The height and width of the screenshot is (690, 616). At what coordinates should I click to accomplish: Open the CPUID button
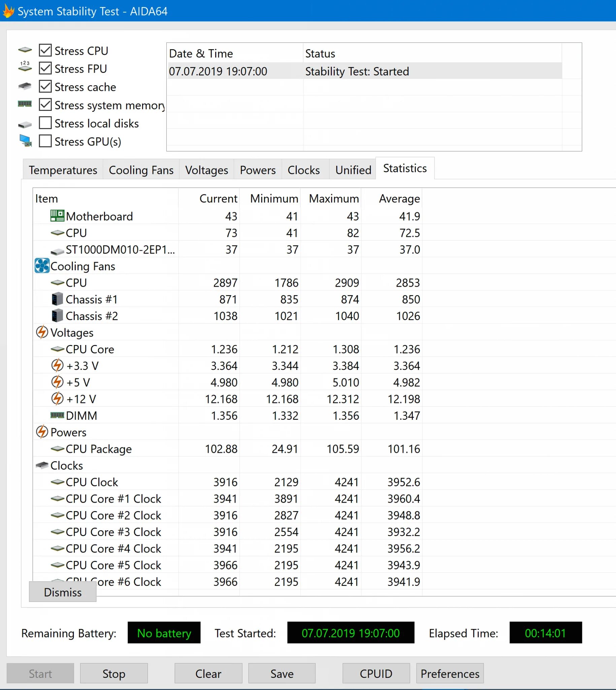pyautogui.click(x=376, y=673)
